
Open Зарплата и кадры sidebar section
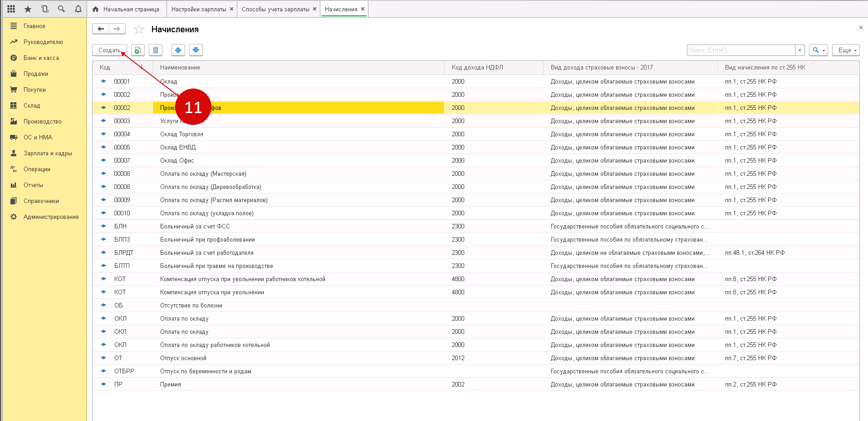pos(48,154)
